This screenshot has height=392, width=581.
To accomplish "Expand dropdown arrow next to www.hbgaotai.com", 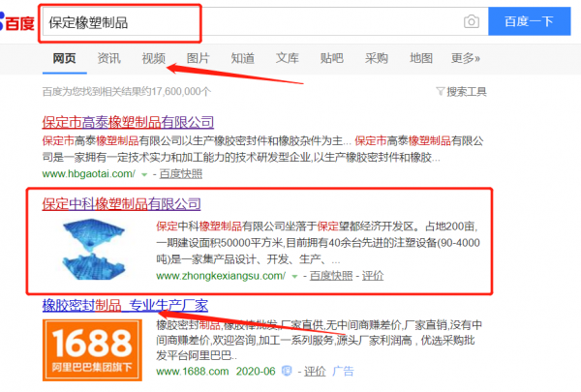I will [144, 174].
